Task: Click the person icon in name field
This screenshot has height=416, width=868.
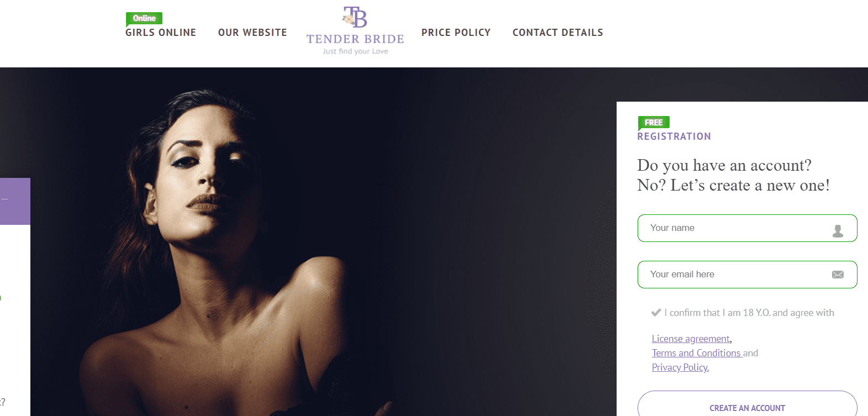Action: (x=838, y=231)
